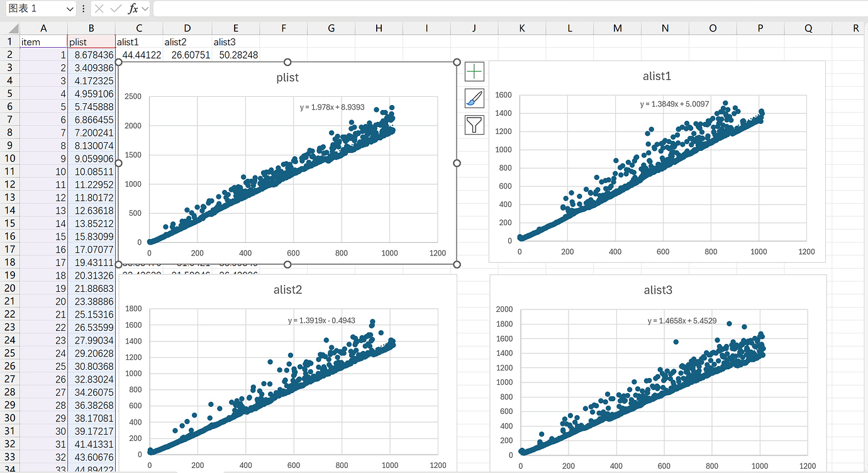
Task: Click the Enter checkmark in formula bar
Action: 116,9
